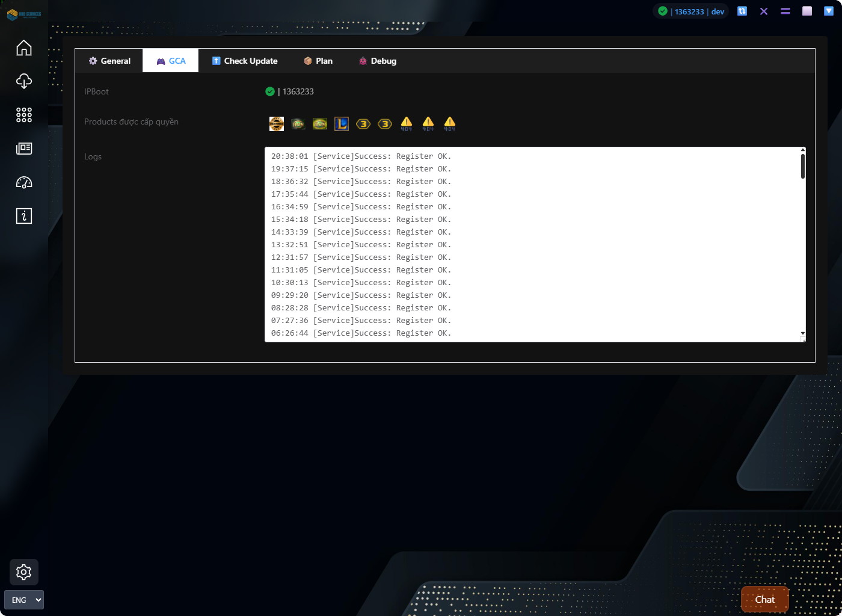
Task: Open the speedometer dashboard sidebar icon
Action: pyautogui.click(x=24, y=182)
